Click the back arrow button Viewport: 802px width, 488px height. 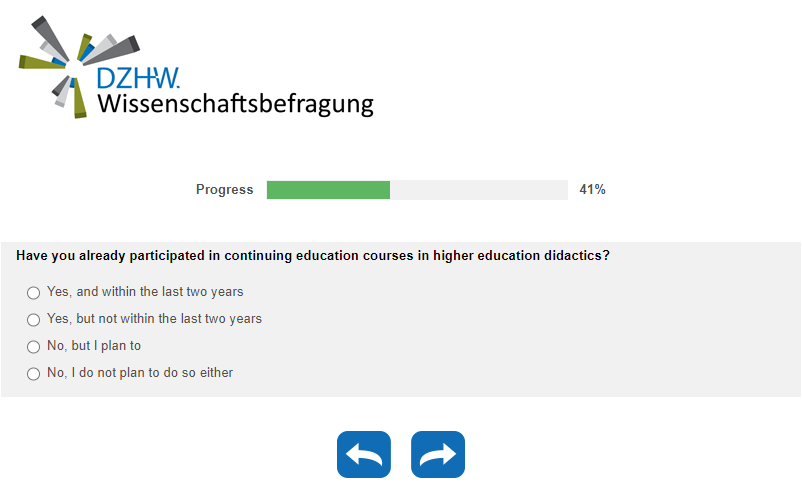(364, 454)
